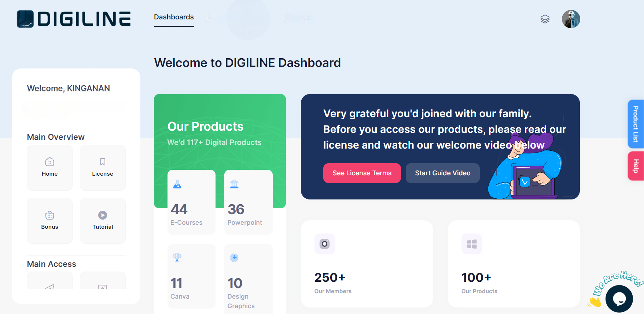Open the Tutorial play tile
The width and height of the screenshot is (644, 314).
[x=103, y=221]
